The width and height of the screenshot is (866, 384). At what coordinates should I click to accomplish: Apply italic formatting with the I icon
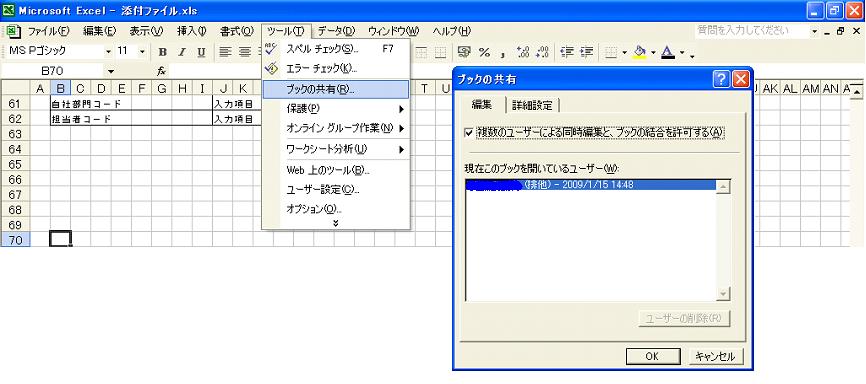click(x=182, y=52)
